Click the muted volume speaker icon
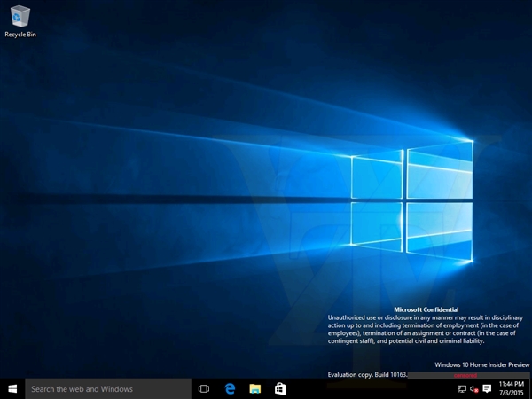Viewport: 532px width, 399px height. click(x=474, y=389)
